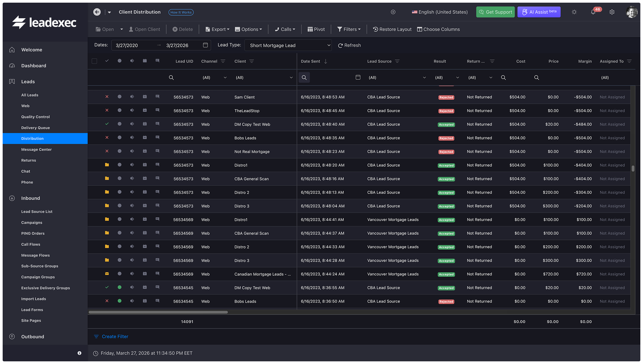Click green status dot in DM Copy Test Web 8:36:55 row
This screenshot has width=643, height=364.
coord(120,287)
